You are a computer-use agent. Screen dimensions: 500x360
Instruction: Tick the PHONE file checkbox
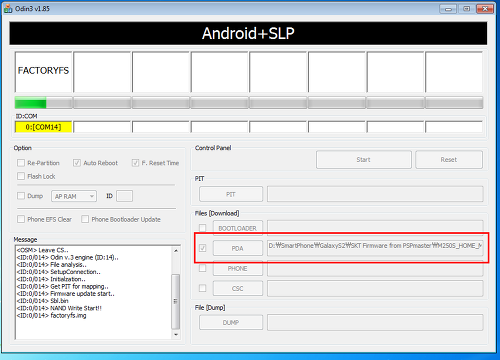202,268
